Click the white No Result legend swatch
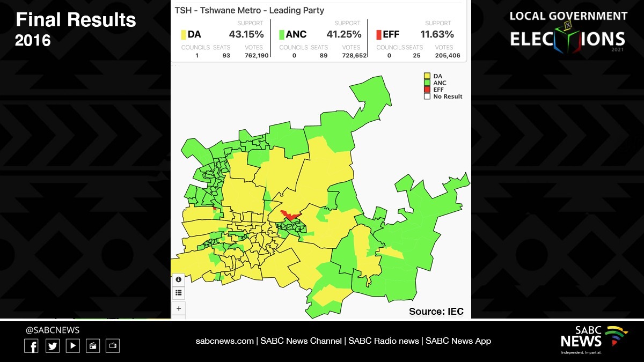The width and height of the screenshot is (644, 362). click(427, 97)
